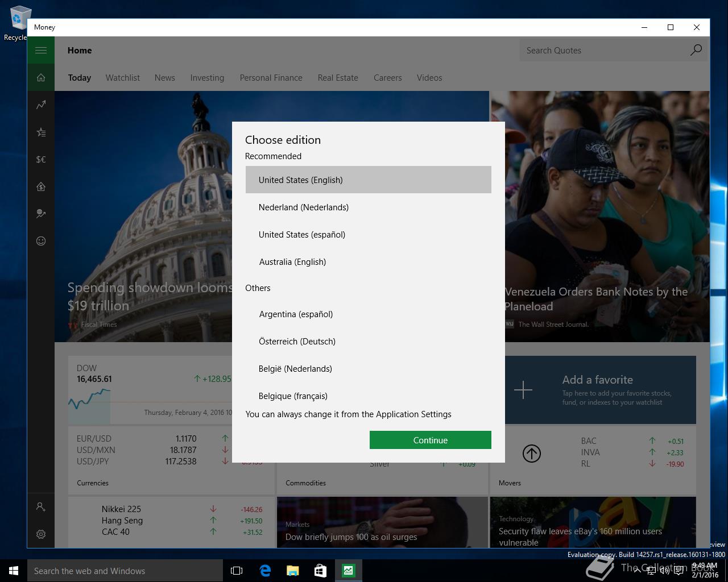Click the Search Quotes magnifier icon
This screenshot has width=728, height=582.
point(696,51)
